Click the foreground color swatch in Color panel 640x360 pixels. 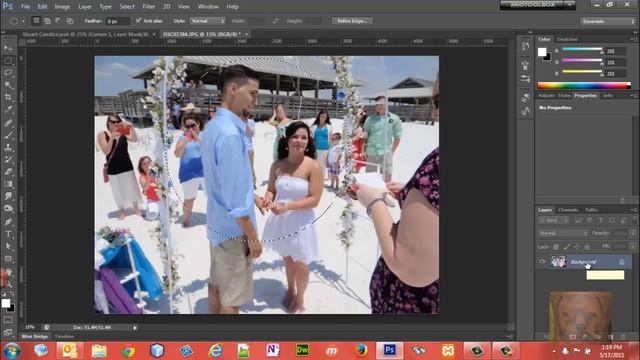pos(542,52)
